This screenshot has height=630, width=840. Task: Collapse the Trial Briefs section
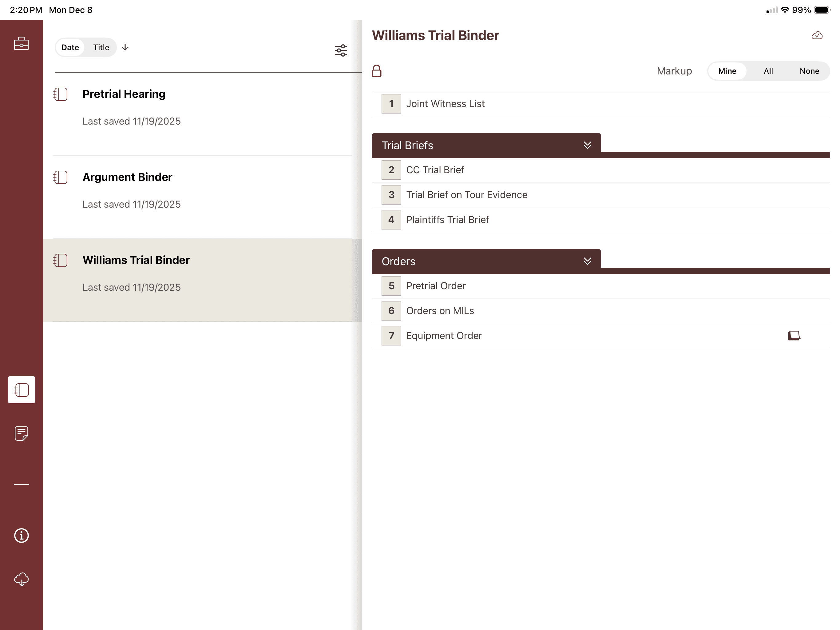(587, 145)
